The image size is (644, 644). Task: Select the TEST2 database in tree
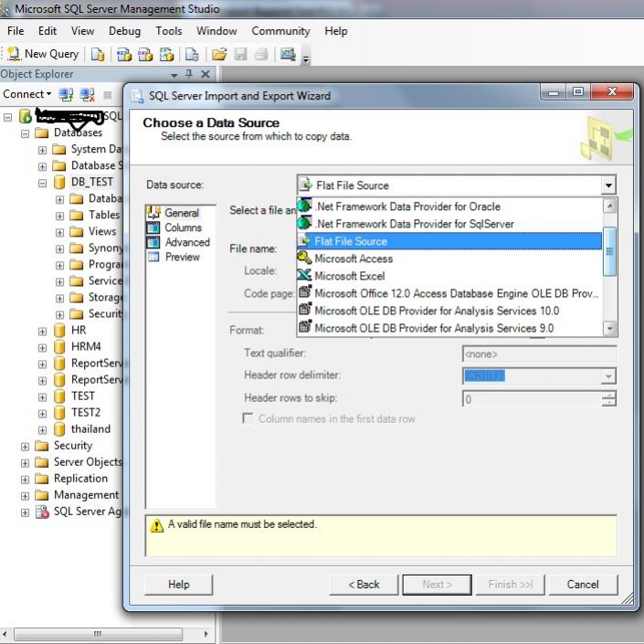[x=86, y=412]
